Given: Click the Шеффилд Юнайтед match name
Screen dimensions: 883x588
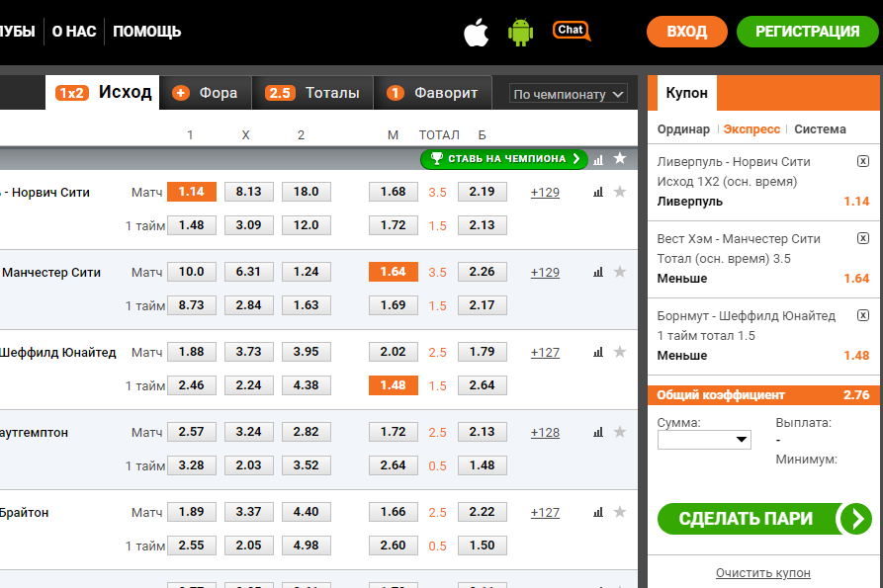Looking at the screenshot, I should (x=57, y=352).
